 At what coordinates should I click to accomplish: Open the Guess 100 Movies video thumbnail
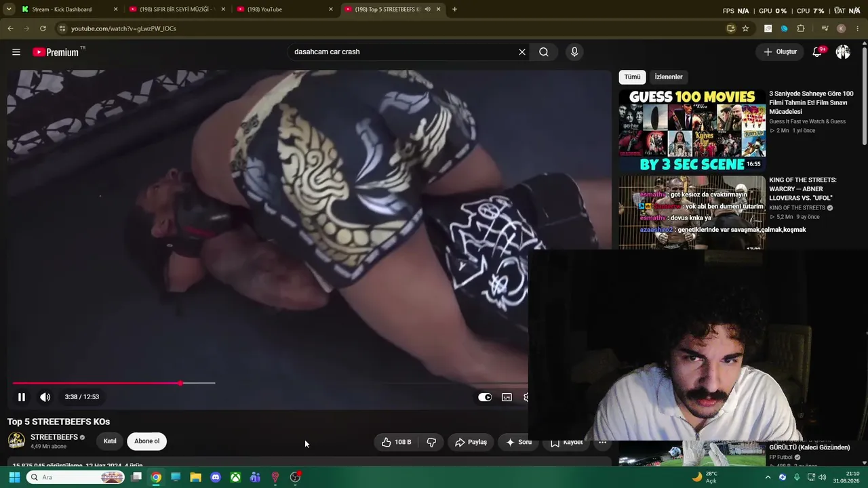692,130
